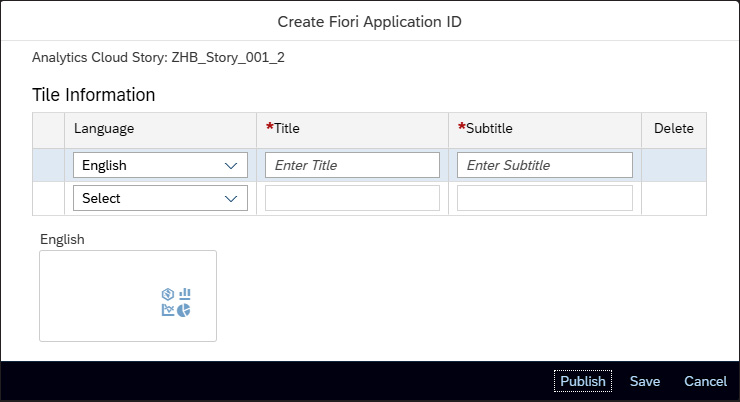The width and height of the screenshot is (740, 402).
Task: Publish the Fiori application
Action: [583, 381]
